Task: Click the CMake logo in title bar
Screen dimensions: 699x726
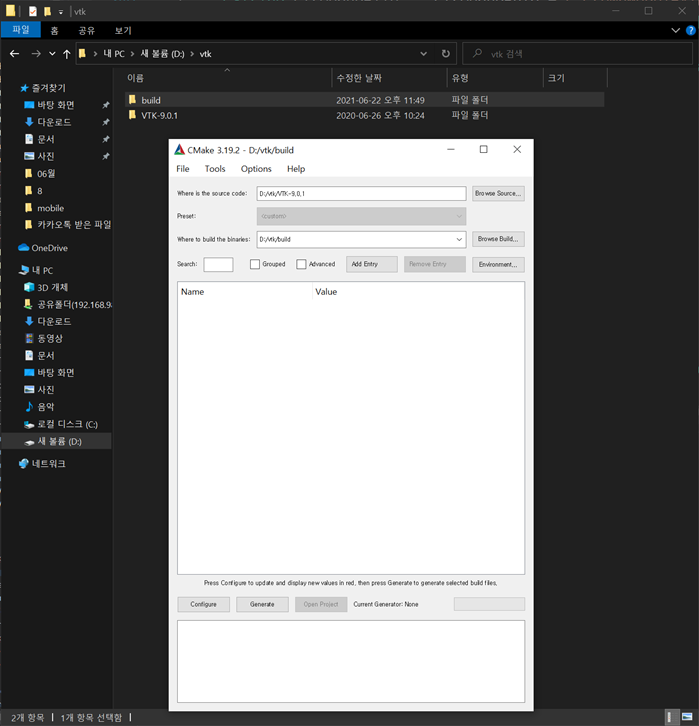Action: pos(179,150)
